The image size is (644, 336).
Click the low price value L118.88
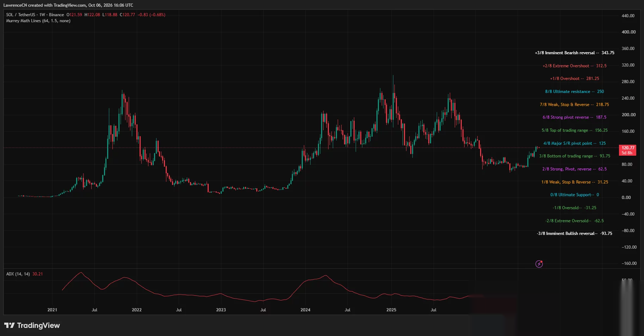[x=110, y=15]
